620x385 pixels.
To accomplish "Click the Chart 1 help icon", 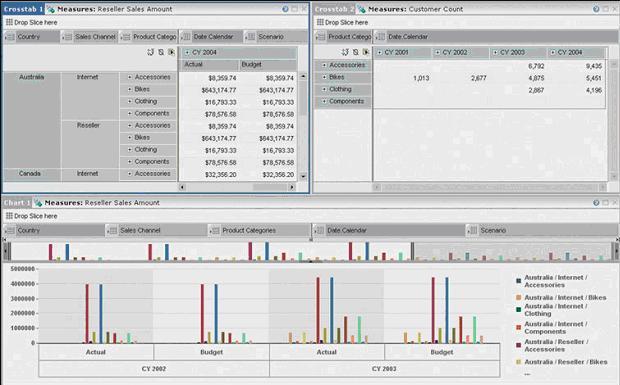I will [596, 202].
